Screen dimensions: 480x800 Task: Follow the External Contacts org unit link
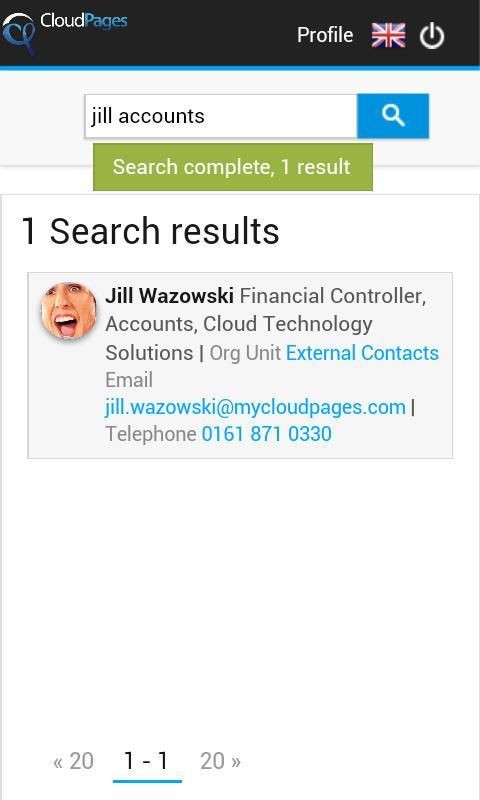pos(362,353)
